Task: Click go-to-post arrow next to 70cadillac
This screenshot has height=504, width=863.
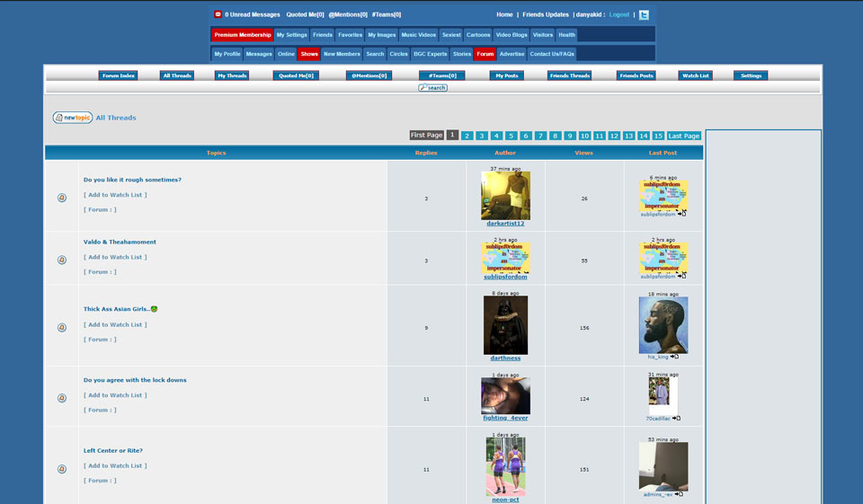Action: point(676,418)
